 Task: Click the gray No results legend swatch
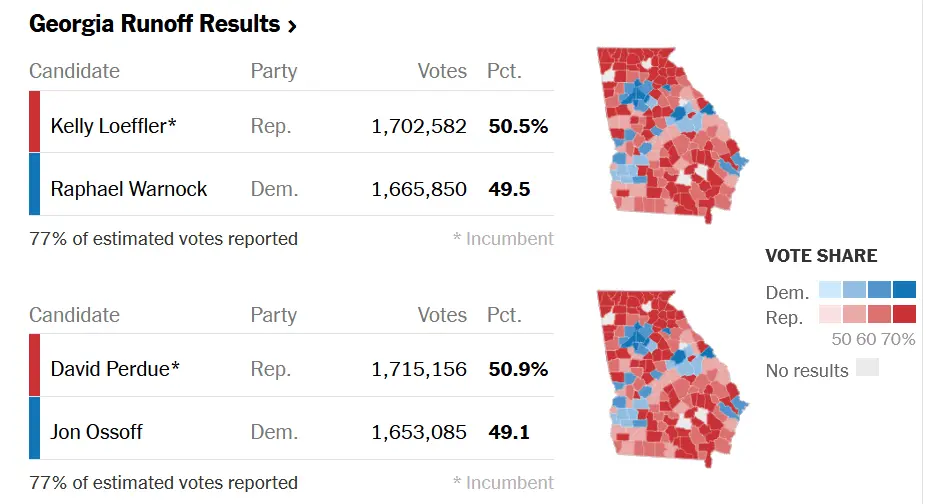[x=867, y=368]
